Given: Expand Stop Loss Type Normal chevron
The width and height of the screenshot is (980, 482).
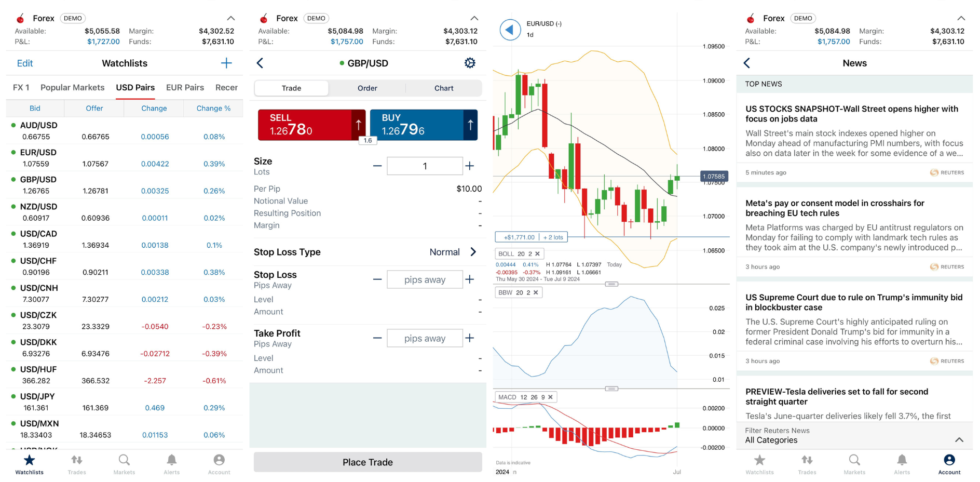Looking at the screenshot, I should click(473, 252).
